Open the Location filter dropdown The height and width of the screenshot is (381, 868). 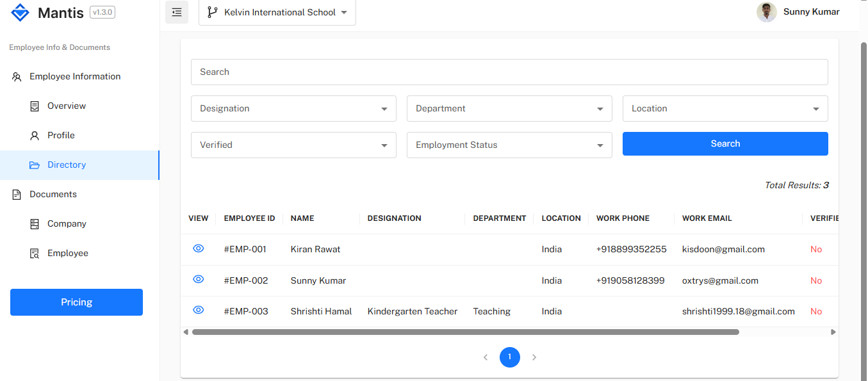tap(725, 109)
